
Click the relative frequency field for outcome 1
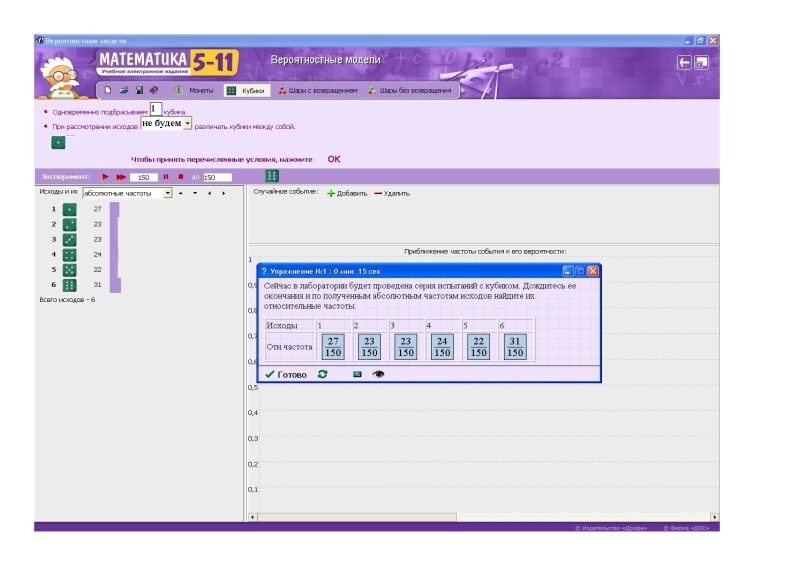pyautogui.click(x=334, y=346)
